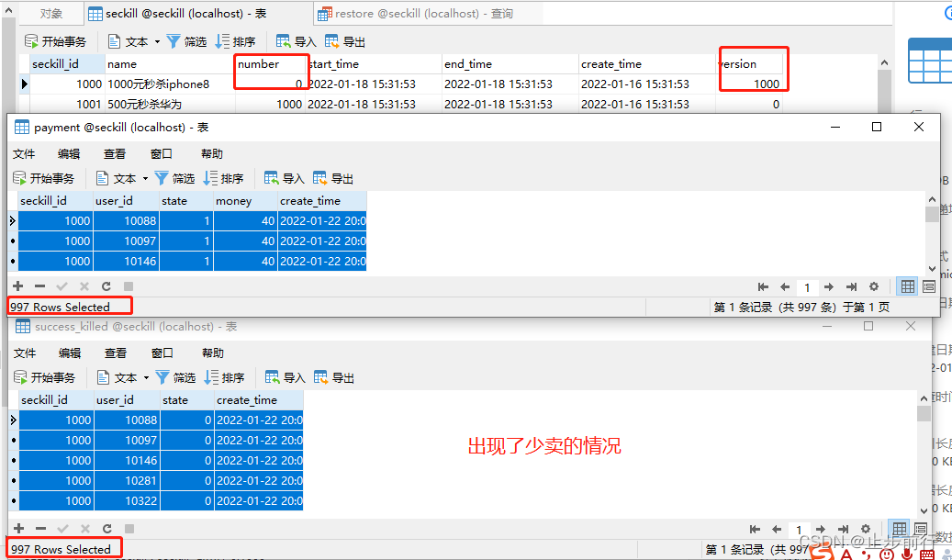
Task: Click 导出 export in success_killed window
Action: (334, 377)
